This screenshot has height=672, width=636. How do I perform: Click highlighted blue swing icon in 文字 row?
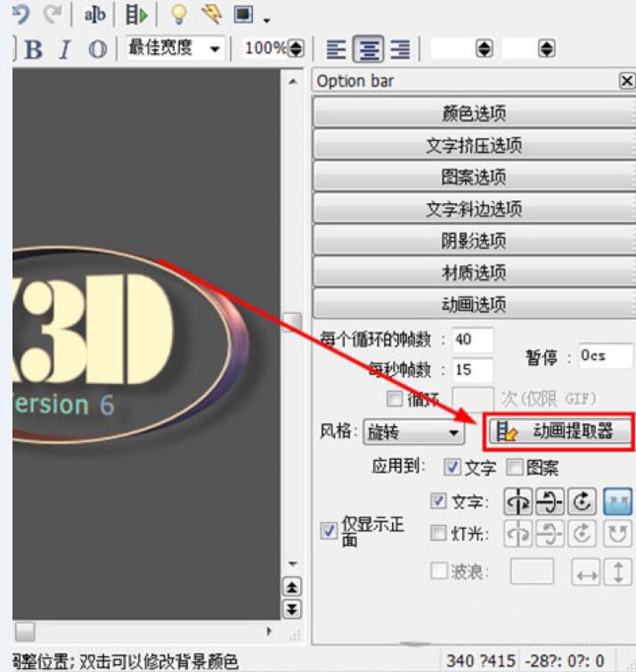617,501
